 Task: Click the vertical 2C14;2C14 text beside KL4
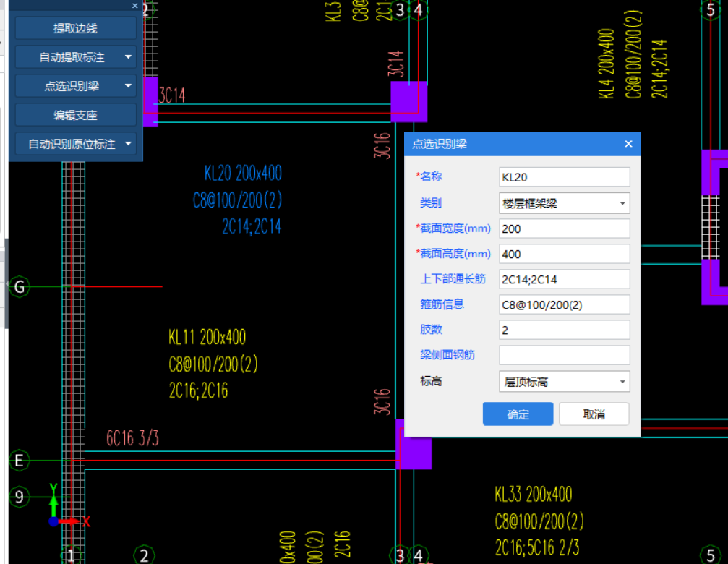(659, 69)
